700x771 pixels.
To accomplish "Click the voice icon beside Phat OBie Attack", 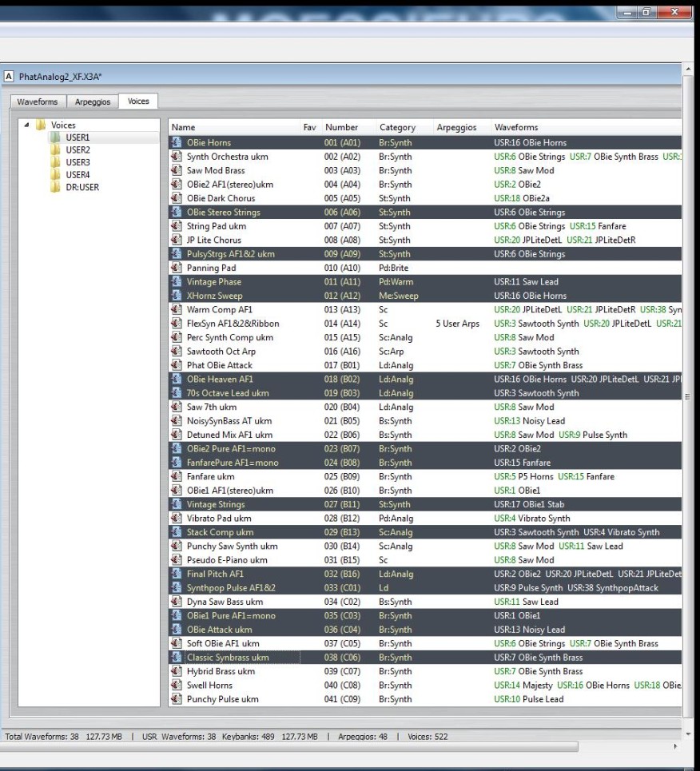I will pos(176,365).
